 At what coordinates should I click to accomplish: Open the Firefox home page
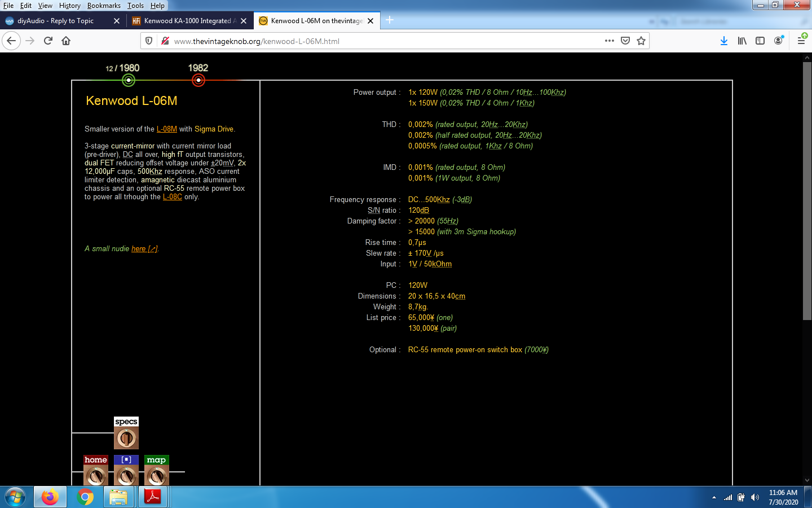click(x=66, y=41)
